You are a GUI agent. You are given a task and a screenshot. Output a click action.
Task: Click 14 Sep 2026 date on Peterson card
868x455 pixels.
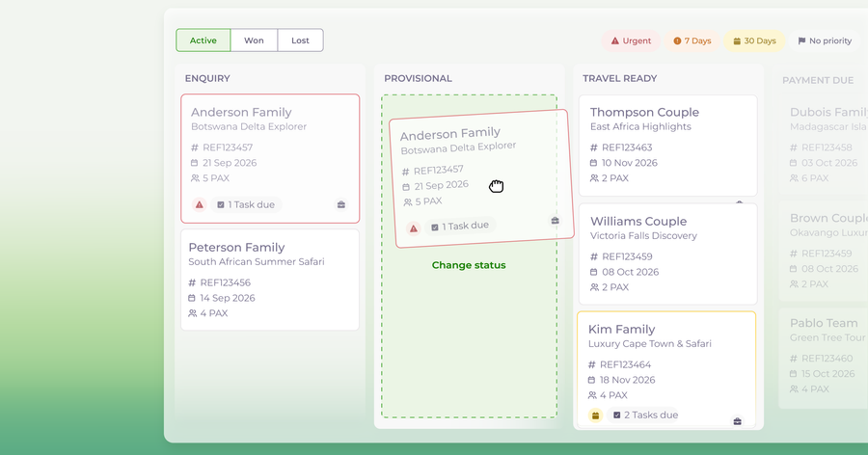(228, 298)
